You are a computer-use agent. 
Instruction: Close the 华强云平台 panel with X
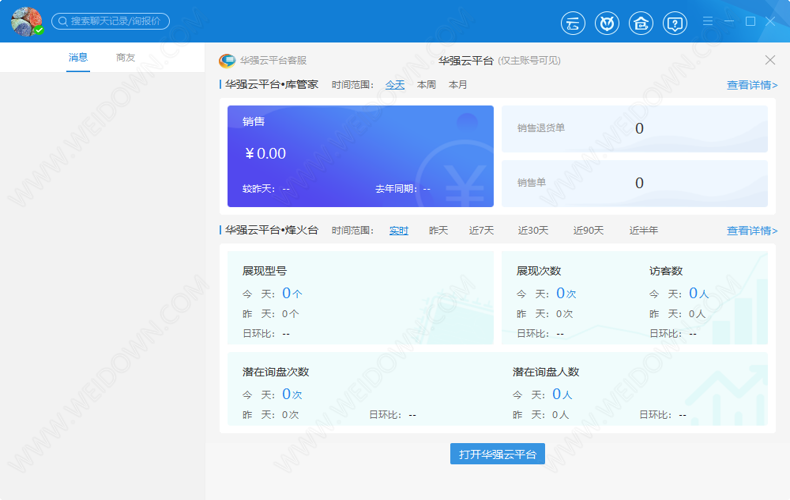point(769,61)
